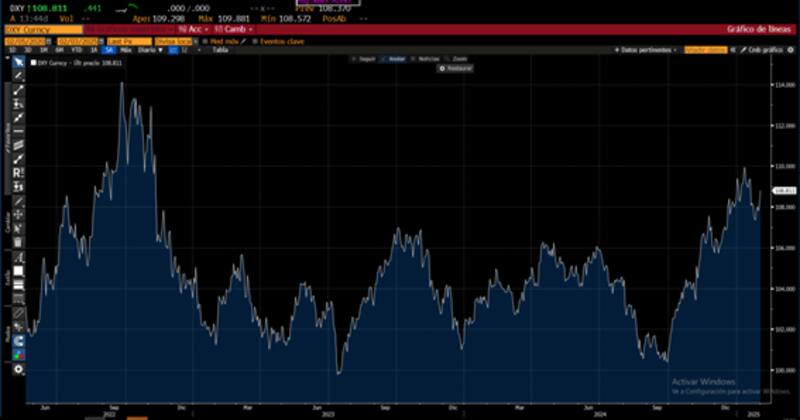Click the trash delete annotation icon
Image resolution: width=800 pixels, height=420 pixels.
coord(18,242)
